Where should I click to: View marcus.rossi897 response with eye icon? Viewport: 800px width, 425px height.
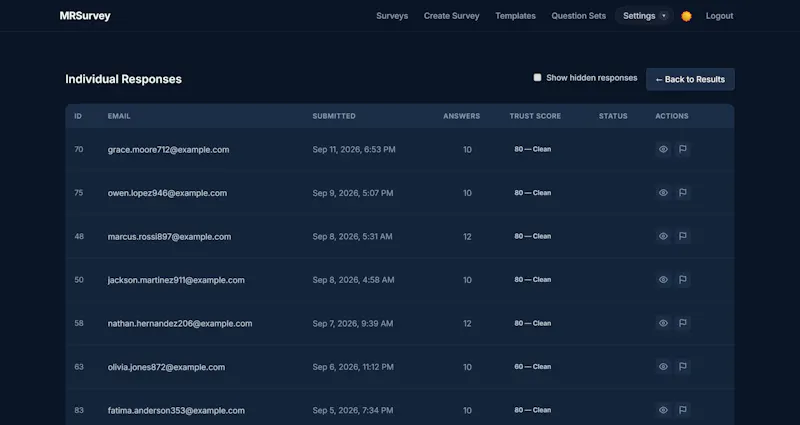click(663, 236)
